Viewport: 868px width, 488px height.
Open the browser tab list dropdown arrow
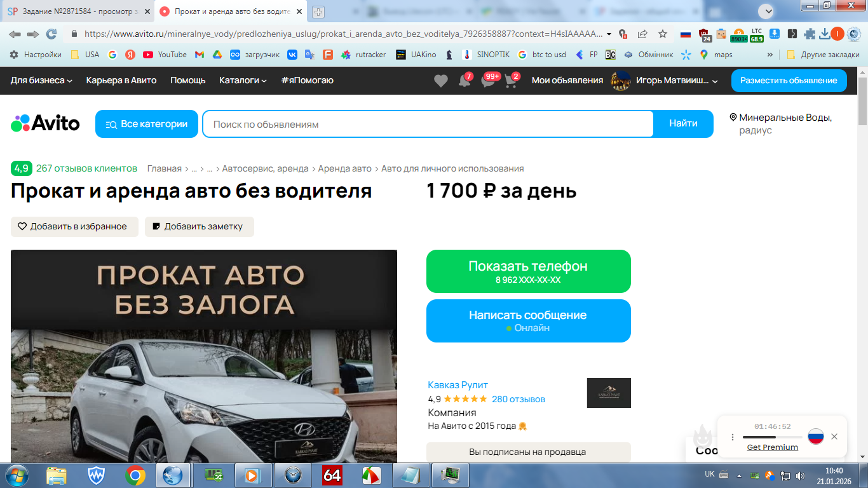(766, 11)
